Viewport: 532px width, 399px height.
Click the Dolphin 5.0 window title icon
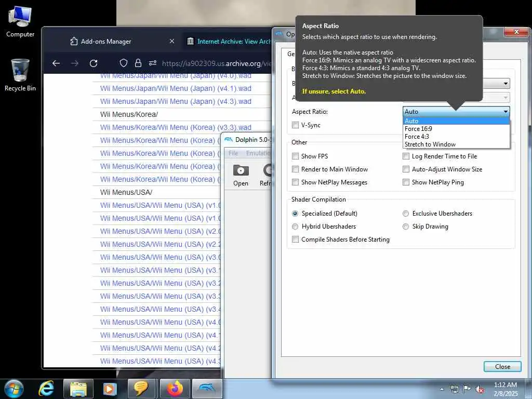[x=229, y=139]
